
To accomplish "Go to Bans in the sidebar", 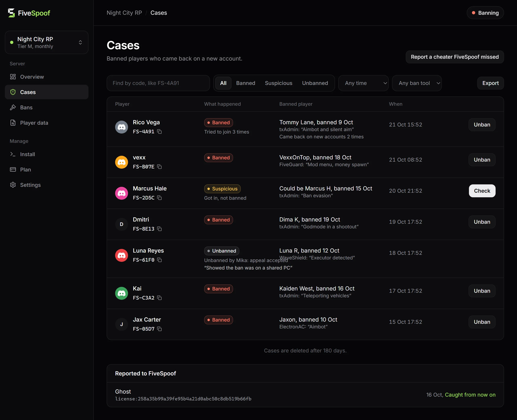I will (46, 107).
